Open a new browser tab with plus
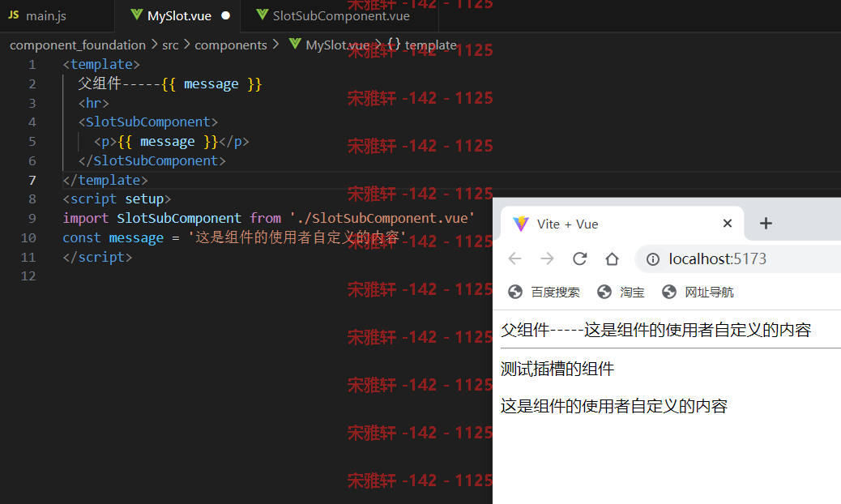The width and height of the screenshot is (841, 504). coord(766,223)
